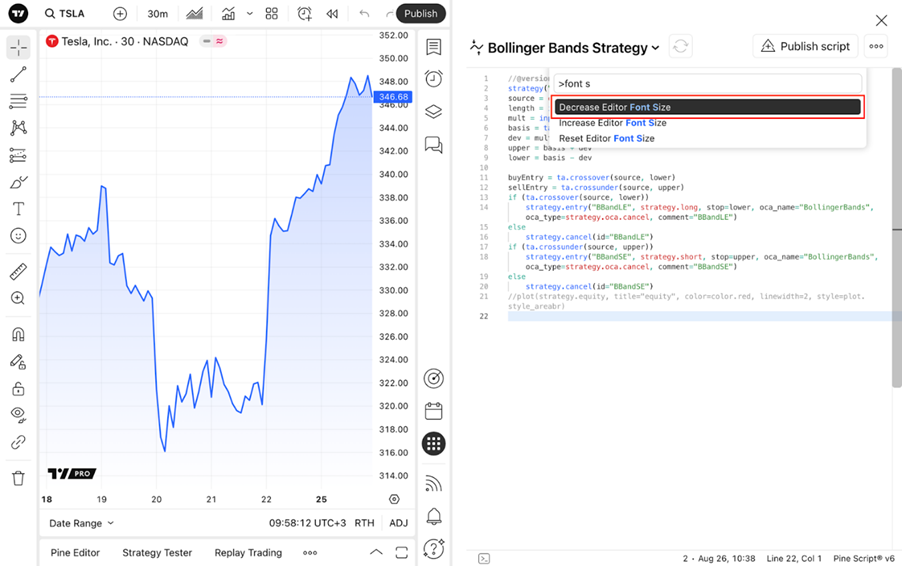This screenshot has height=566, width=902.
Task: Click the 09:58:12 UTC+3 time zone
Action: [308, 523]
